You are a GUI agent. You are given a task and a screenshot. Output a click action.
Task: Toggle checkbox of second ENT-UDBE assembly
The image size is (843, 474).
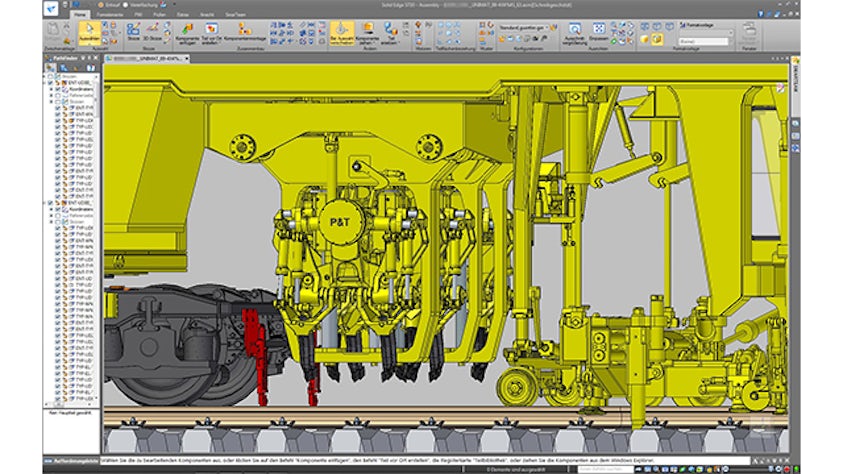[51, 203]
